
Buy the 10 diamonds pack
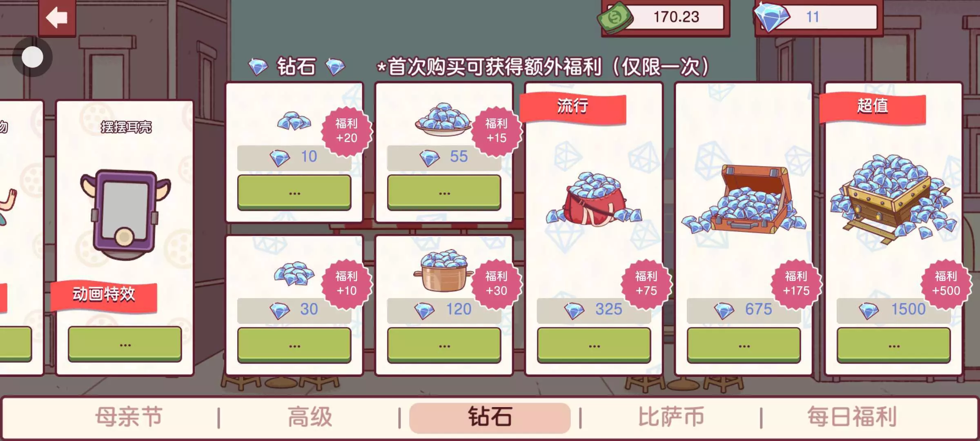tap(294, 192)
